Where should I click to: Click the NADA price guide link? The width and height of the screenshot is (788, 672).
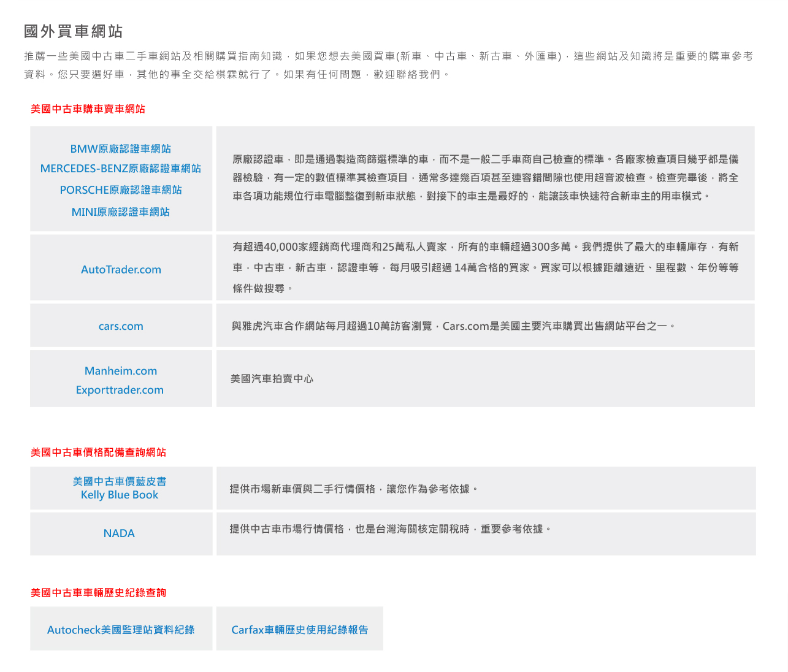(x=119, y=533)
